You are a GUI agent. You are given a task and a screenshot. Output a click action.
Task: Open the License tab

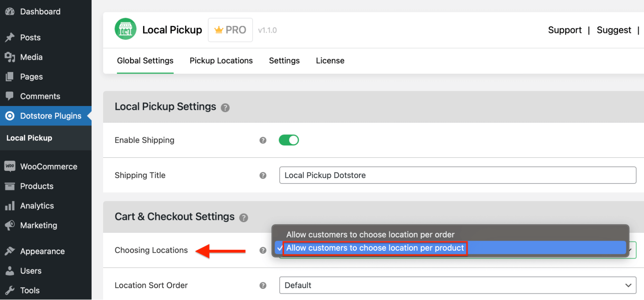330,61
